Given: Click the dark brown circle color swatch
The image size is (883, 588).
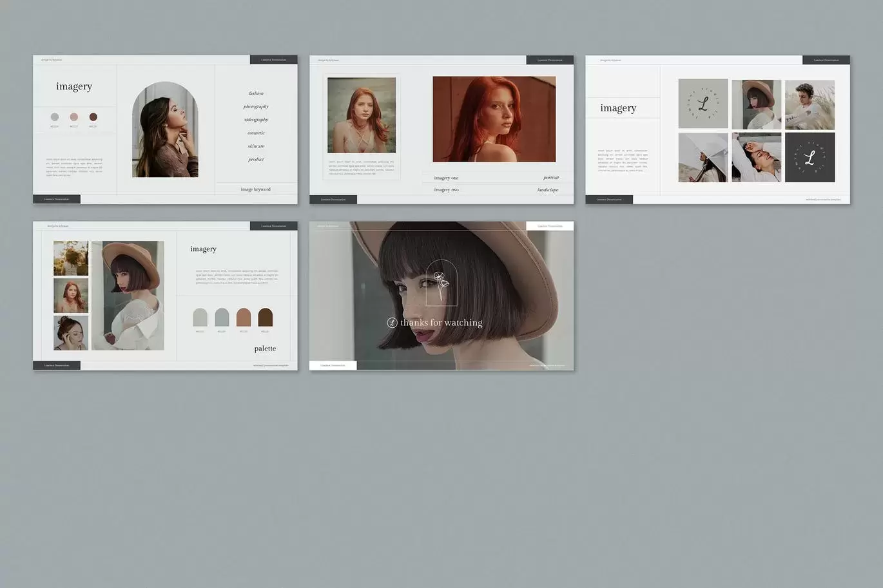Looking at the screenshot, I should (x=93, y=117).
